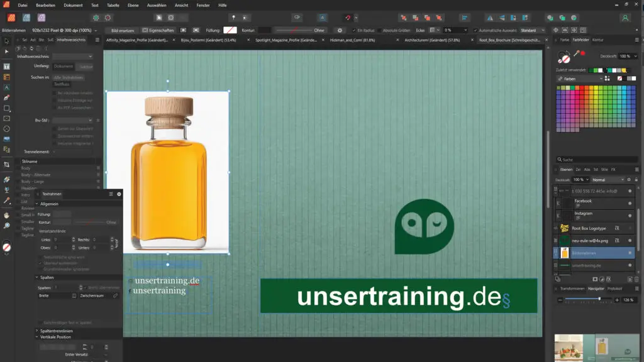Click the Kontur stroke color swatch
The width and height of the screenshot is (644, 362).
264,30
